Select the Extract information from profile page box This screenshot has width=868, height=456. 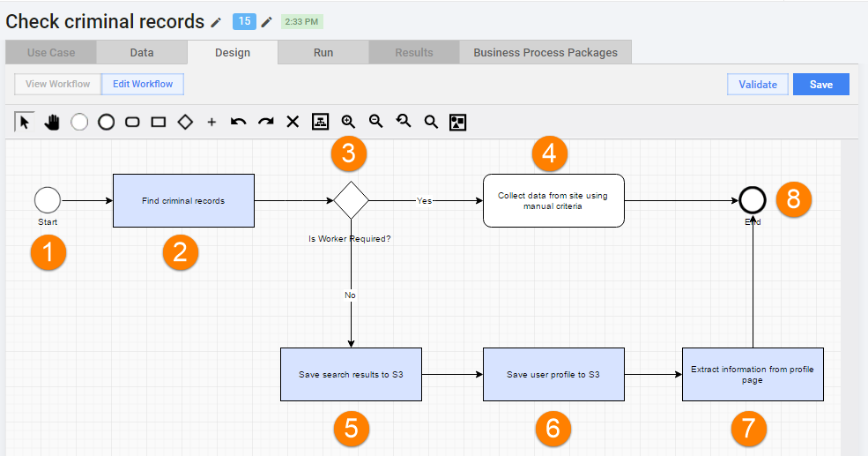[753, 375]
